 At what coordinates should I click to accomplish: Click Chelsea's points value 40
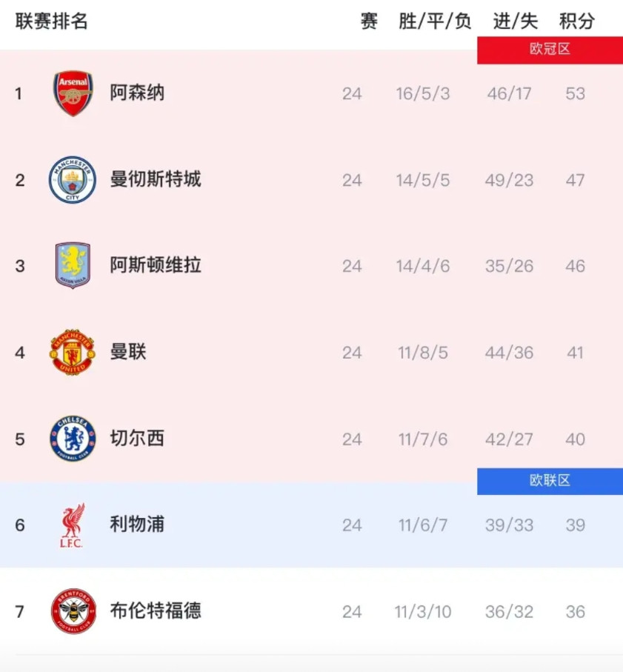coord(576,439)
